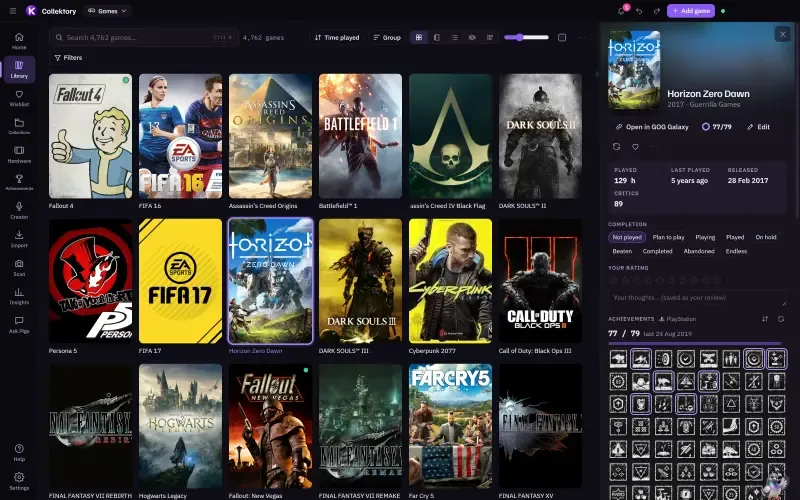The height and width of the screenshot is (500, 800).
Task: Open toolbar more options ellipsis
Action: click(582, 37)
